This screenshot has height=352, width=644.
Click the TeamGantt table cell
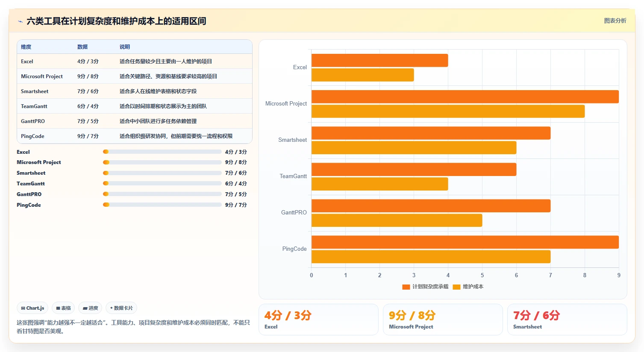[34, 106]
